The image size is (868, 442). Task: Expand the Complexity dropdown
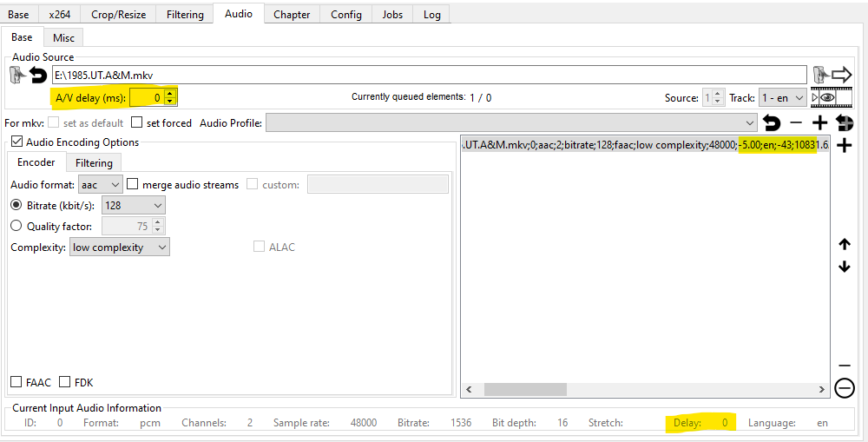click(x=119, y=247)
